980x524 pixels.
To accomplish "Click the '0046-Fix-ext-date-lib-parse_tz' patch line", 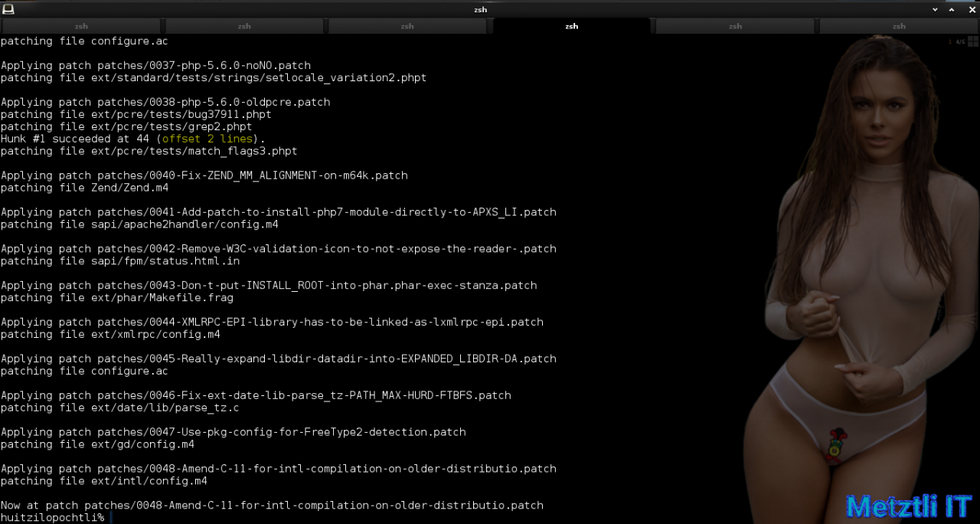I will pos(256,396).
